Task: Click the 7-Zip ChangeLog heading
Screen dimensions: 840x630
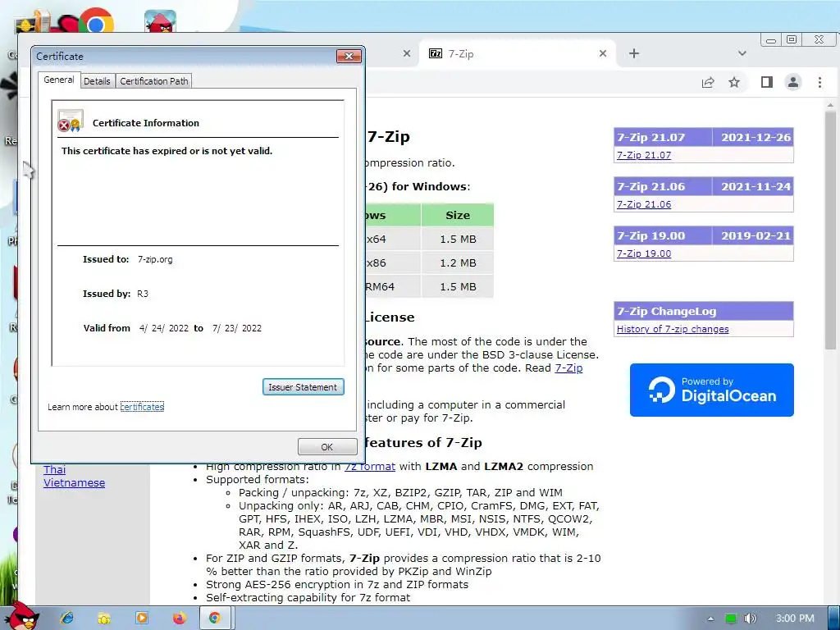Action: (x=703, y=311)
